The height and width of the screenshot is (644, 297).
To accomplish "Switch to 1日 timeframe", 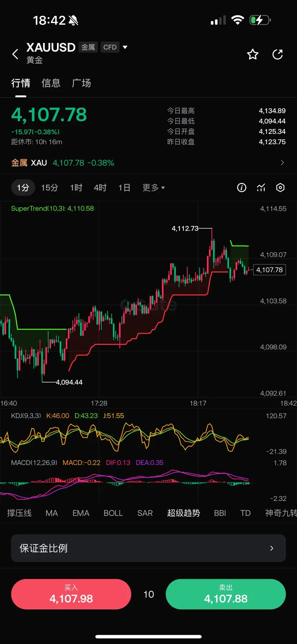I will tap(124, 188).
